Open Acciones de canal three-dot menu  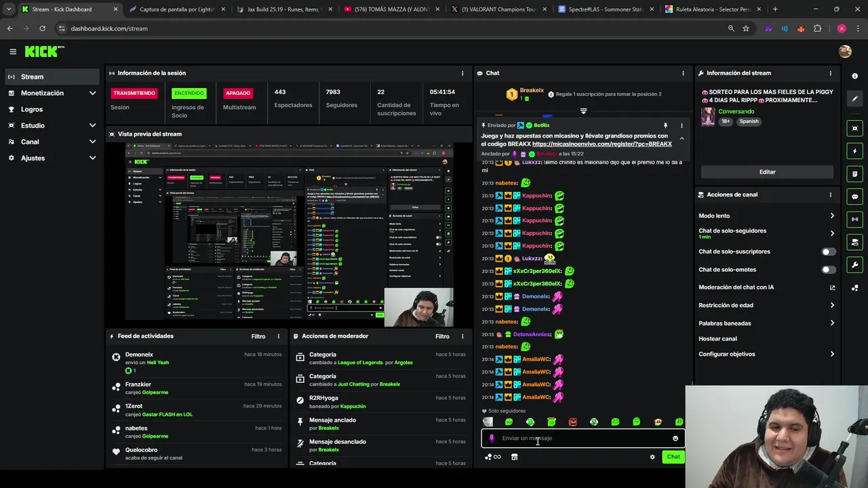(830, 195)
